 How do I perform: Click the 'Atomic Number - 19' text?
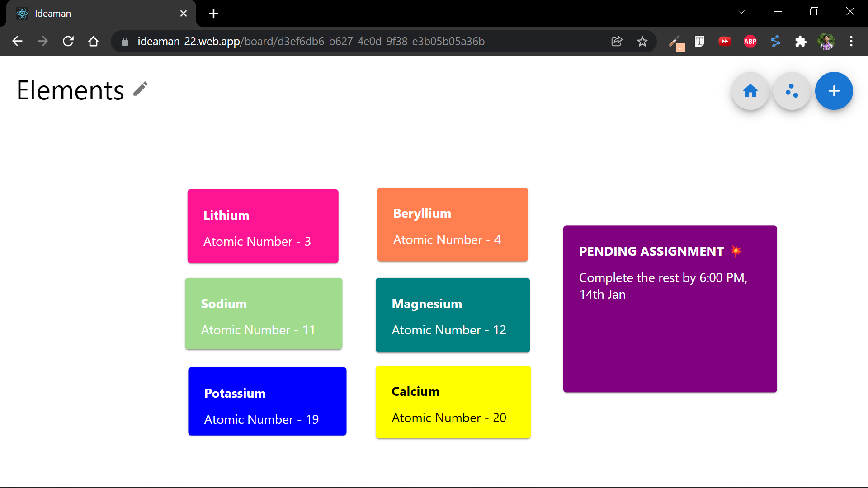pyautogui.click(x=261, y=419)
